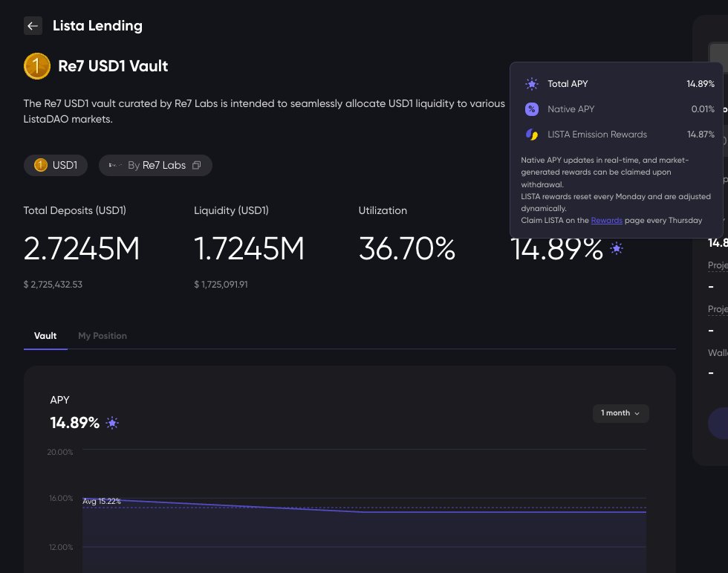Click the Native APY percent icon
The image size is (728, 573).
point(532,109)
